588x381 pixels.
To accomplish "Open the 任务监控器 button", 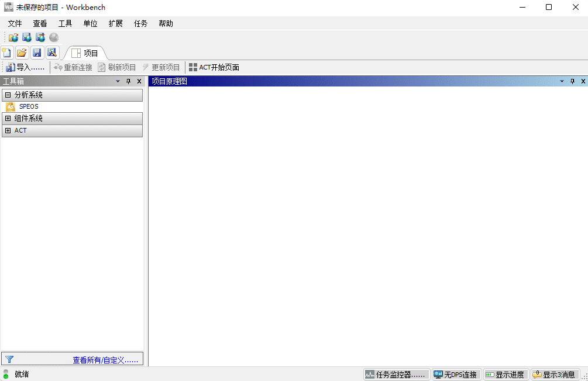I will (396, 375).
